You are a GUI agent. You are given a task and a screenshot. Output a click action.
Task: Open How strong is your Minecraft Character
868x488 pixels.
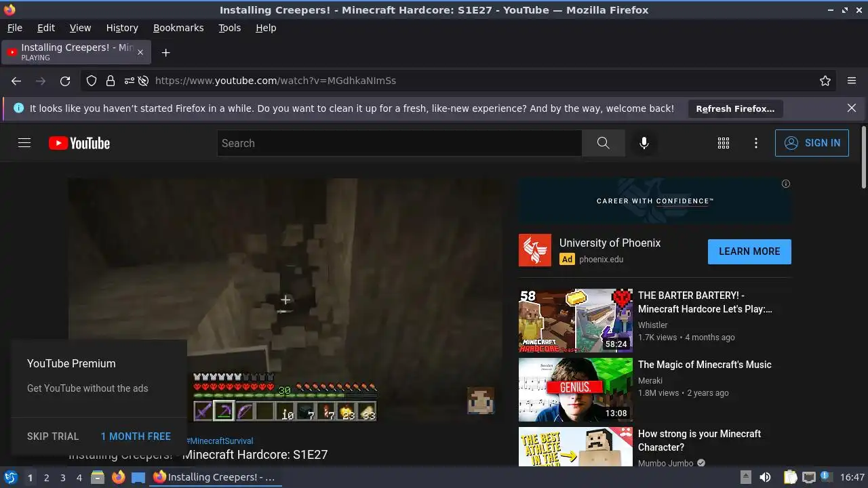[699, 441]
